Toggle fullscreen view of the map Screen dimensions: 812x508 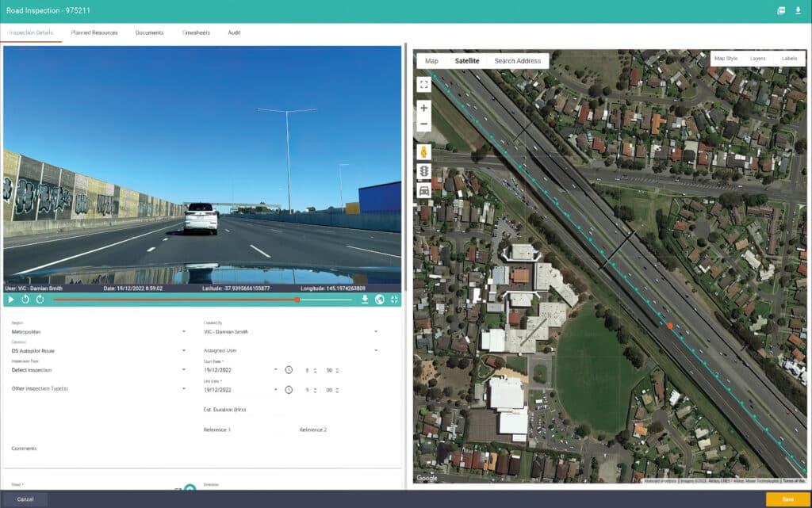423,84
